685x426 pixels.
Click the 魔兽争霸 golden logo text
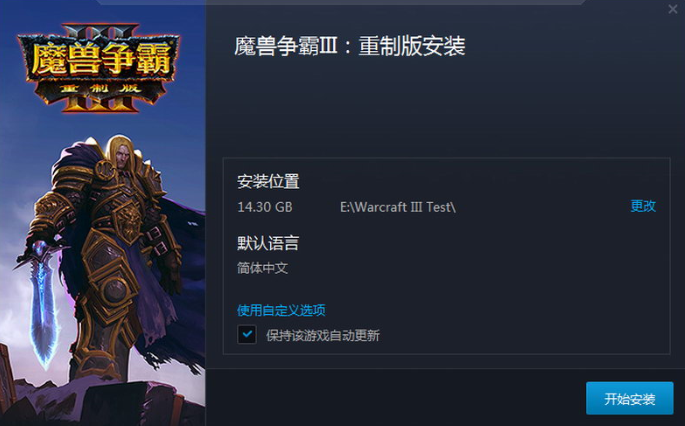pyautogui.click(x=100, y=59)
